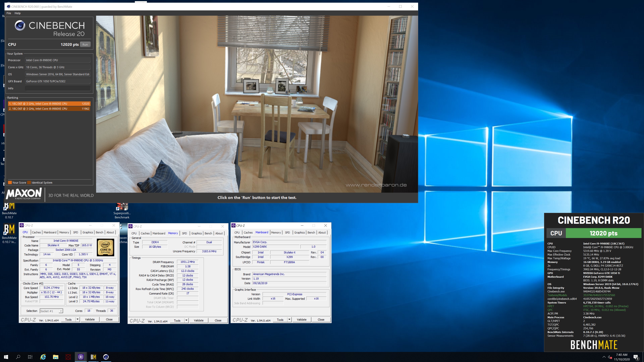The height and width of the screenshot is (362, 644).
Task: Expand Tools dropdown arrow in first CPU-Z
Action: (x=77, y=320)
